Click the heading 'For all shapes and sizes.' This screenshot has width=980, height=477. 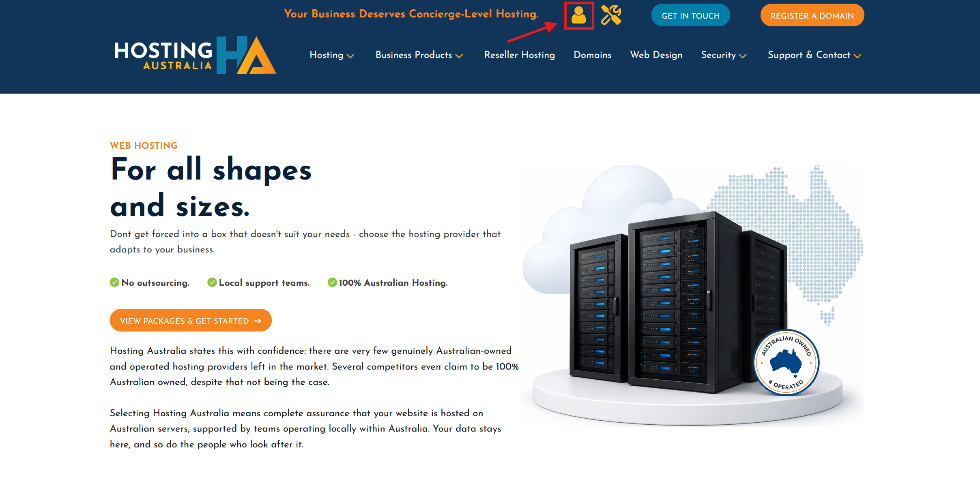click(x=211, y=187)
